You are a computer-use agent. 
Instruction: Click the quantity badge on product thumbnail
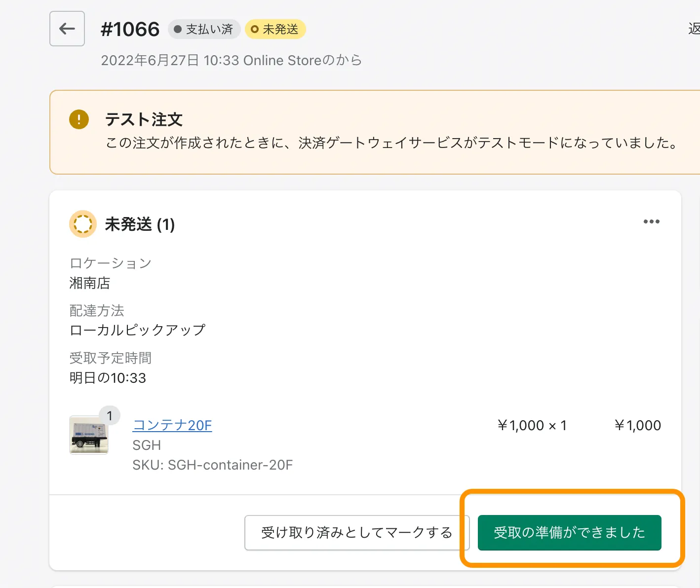110,416
